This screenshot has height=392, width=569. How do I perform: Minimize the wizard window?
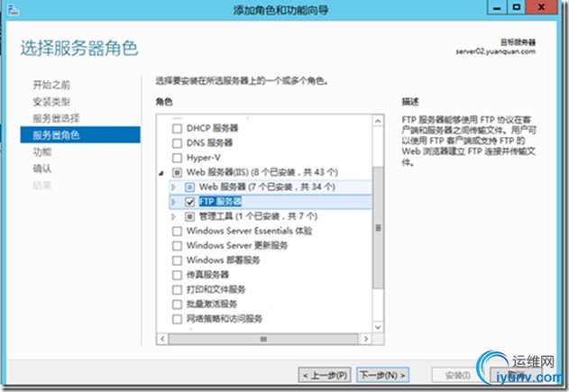(497, 7)
